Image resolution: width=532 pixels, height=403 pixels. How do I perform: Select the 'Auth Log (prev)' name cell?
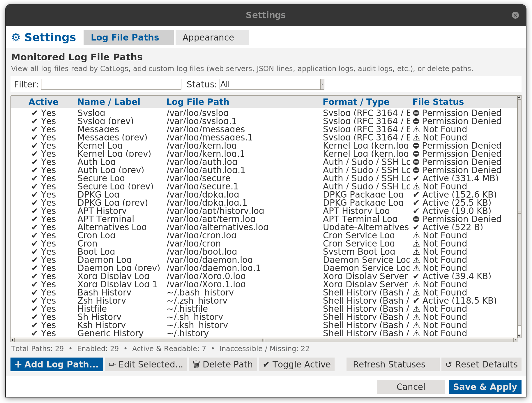point(111,170)
